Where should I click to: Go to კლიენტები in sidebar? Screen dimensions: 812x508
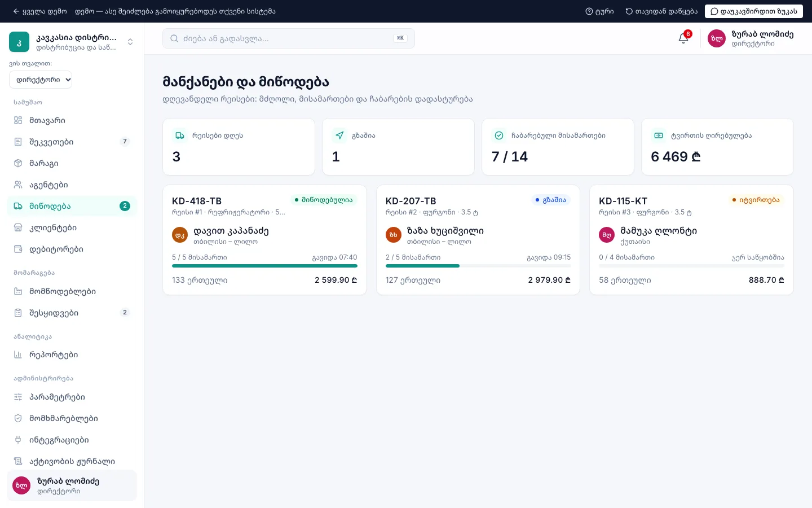(72, 227)
